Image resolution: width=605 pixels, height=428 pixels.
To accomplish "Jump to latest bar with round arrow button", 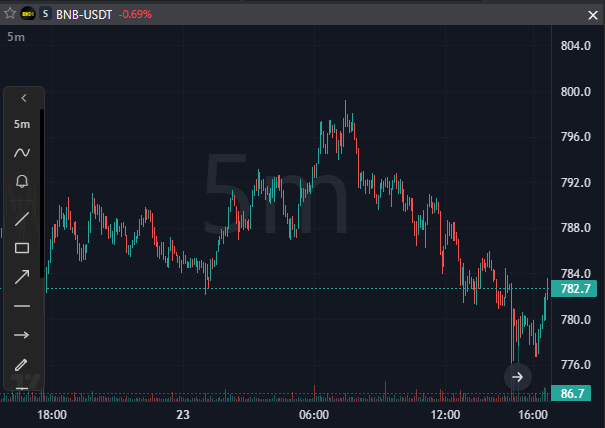I will (518, 377).
